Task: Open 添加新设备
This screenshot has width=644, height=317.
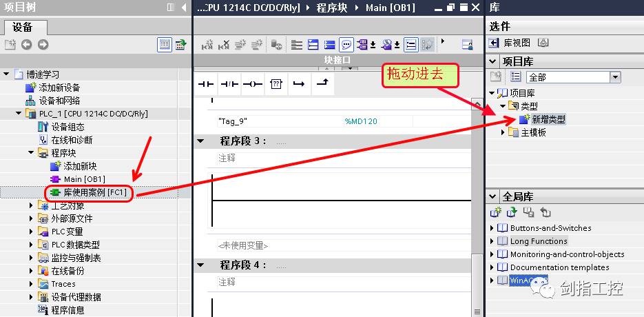Action: pos(59,88)
